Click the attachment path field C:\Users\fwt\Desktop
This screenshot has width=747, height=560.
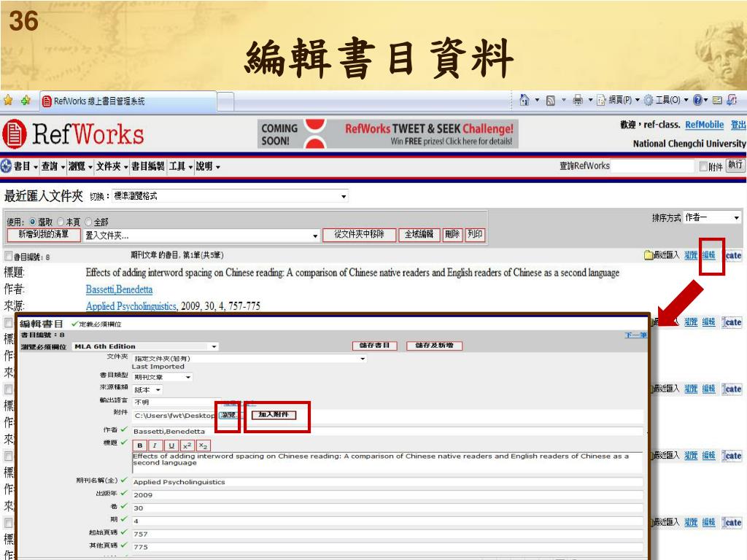click(174, 415)
